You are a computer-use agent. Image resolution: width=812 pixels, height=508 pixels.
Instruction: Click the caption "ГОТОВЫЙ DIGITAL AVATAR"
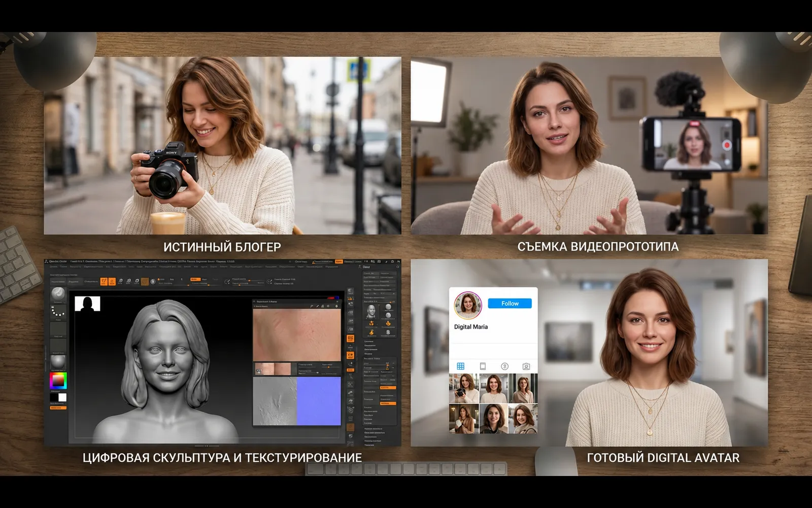click(x=663, y=458)
